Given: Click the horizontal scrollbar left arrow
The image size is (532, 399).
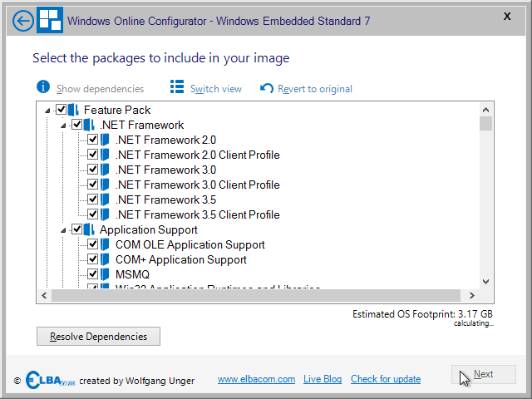Looking at the screenshot, I should [44, 296].
